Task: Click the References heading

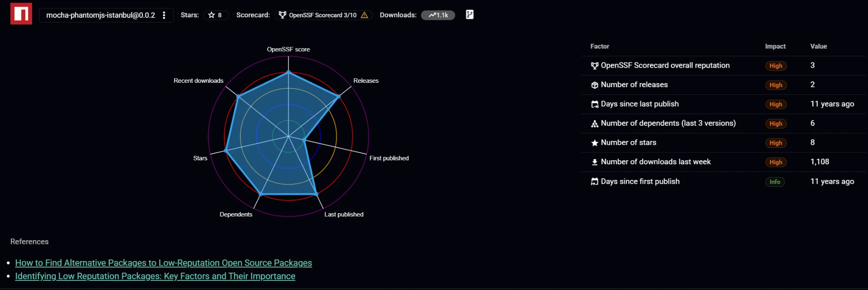Action: (30, 242)
